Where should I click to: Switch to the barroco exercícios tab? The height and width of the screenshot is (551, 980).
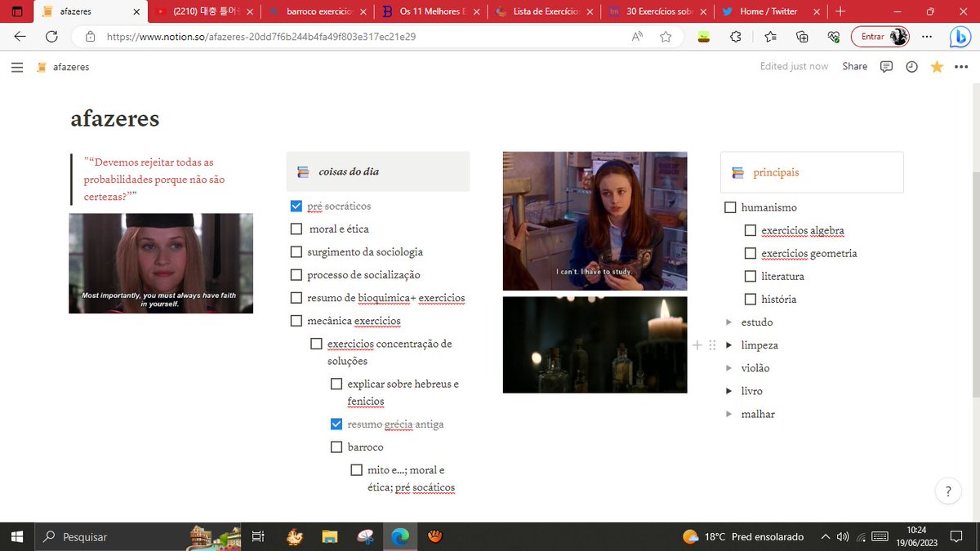317,11
